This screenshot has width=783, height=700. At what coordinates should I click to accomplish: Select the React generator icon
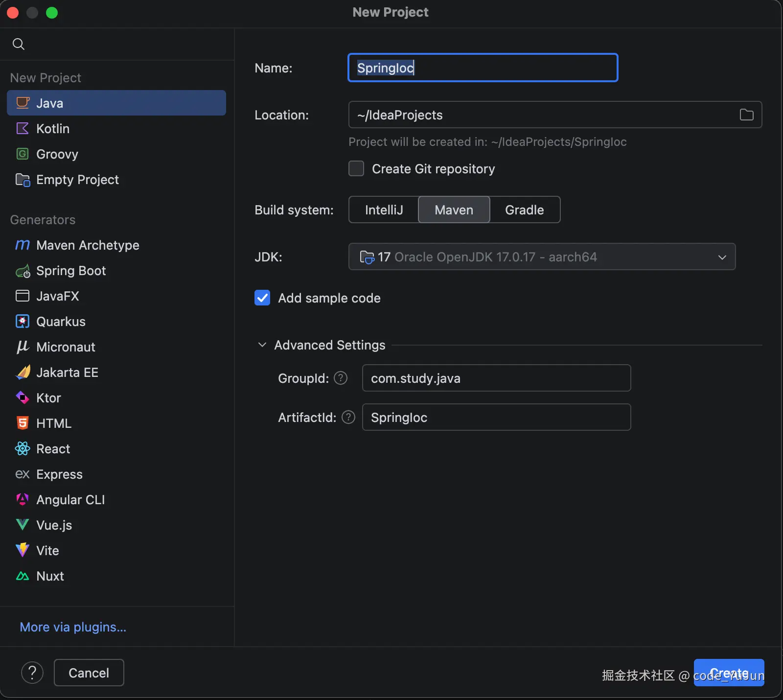pos(23,449)
